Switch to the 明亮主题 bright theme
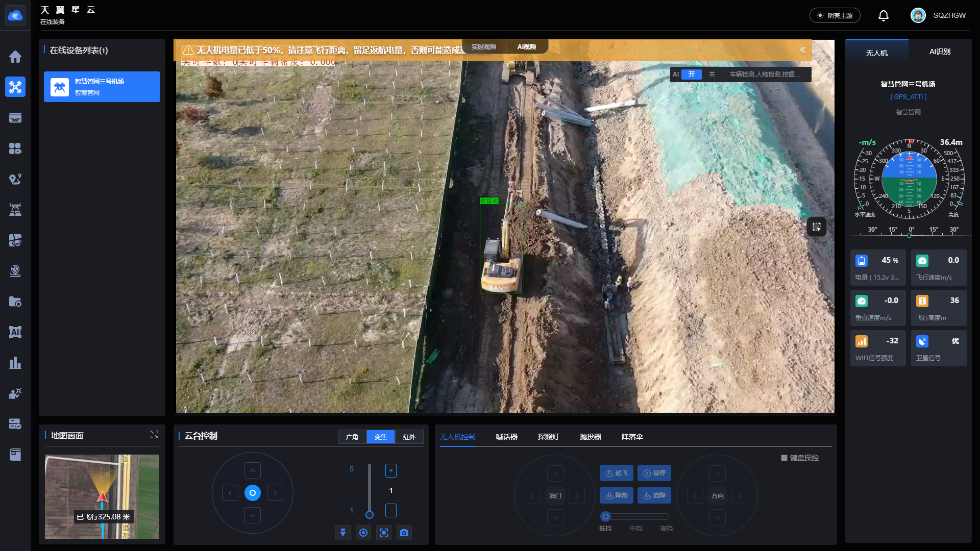Image resolution: width=980 pixels, height=551 pixels. 835,15
